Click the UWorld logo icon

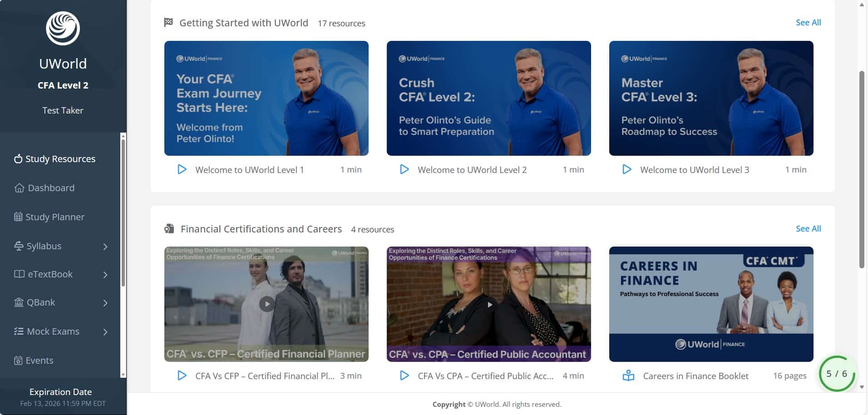coord(63,29)
